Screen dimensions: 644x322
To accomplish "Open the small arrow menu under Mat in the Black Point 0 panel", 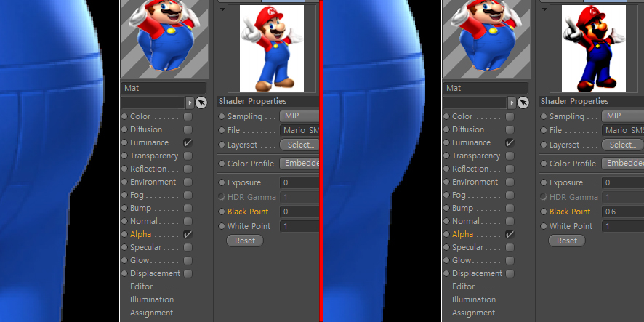I will pos(190,102).
